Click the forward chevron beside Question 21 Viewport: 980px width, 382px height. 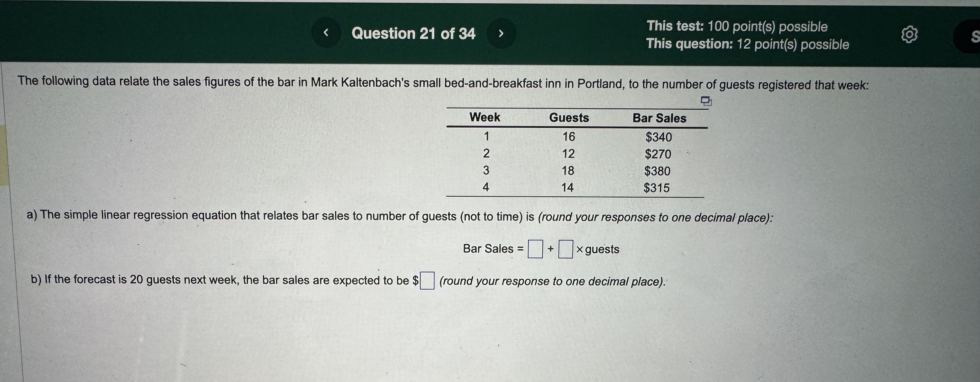pos(502,33)
